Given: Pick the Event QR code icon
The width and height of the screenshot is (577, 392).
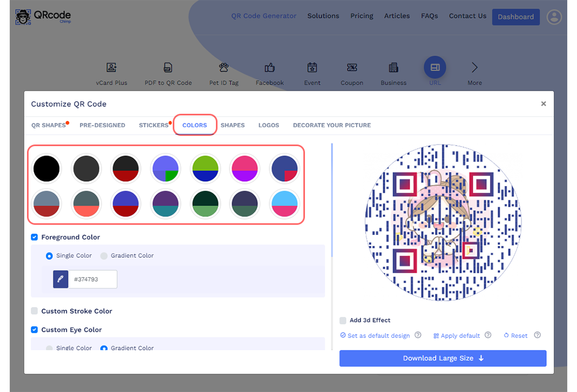Looking at the screenshot, I should [x=312, y=67].
